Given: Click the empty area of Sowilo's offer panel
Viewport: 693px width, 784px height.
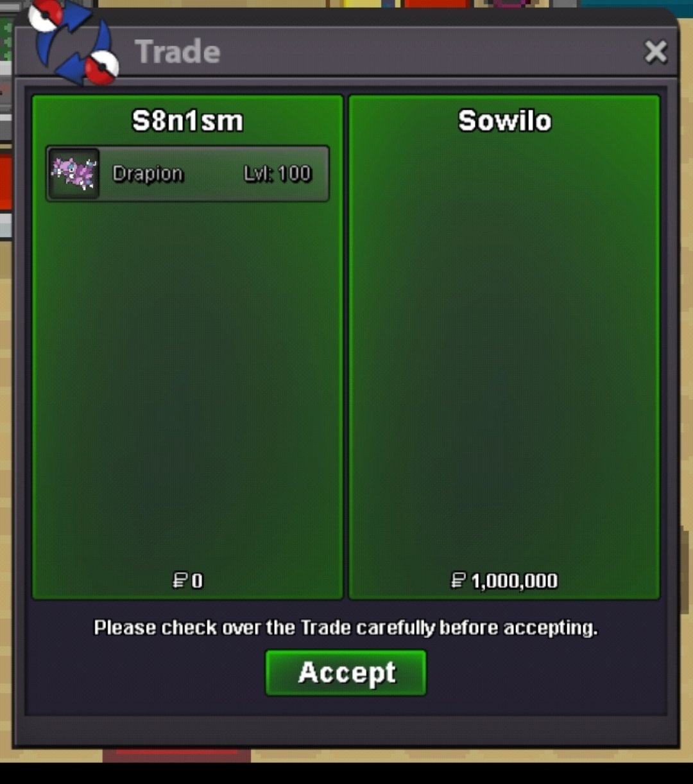Looking at the screenshot, I should coord(504,353).
